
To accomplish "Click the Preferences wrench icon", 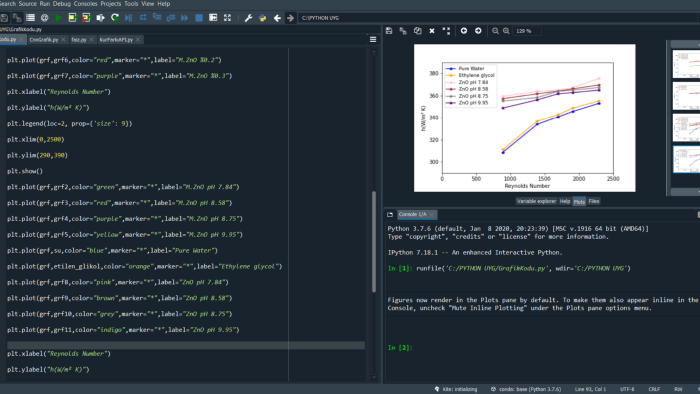I will click(x=248, y=18).
